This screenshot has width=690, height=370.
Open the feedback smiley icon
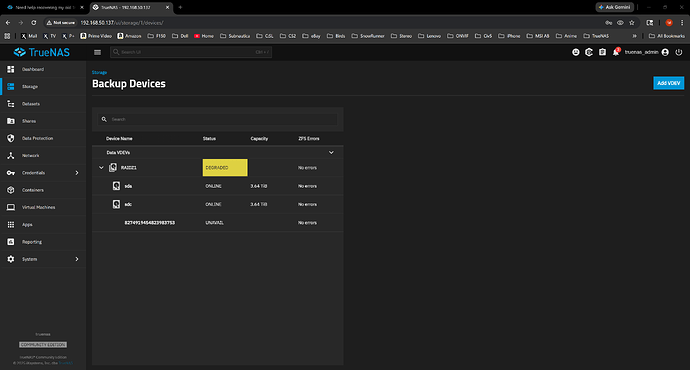pyautogui.click(x=576, y=52)
